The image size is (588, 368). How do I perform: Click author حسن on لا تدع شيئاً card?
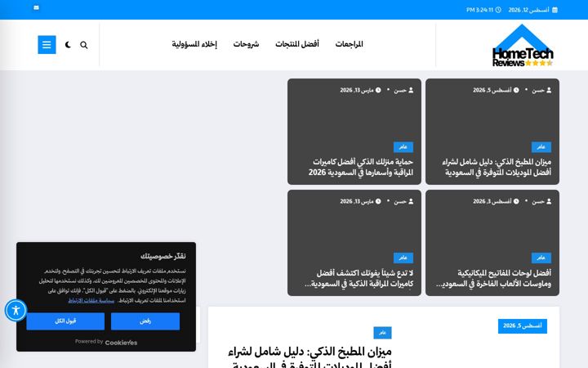pos(403,201)
